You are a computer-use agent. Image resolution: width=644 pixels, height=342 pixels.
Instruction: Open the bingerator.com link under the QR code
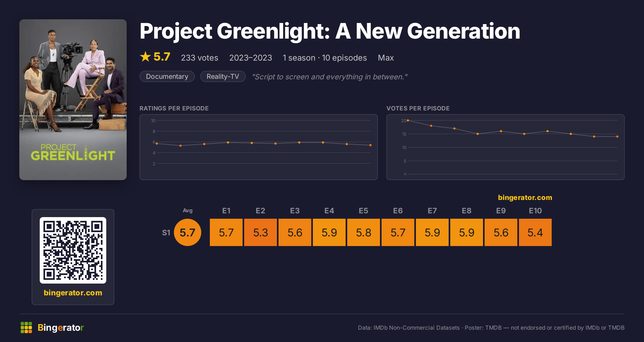[73, 293]
